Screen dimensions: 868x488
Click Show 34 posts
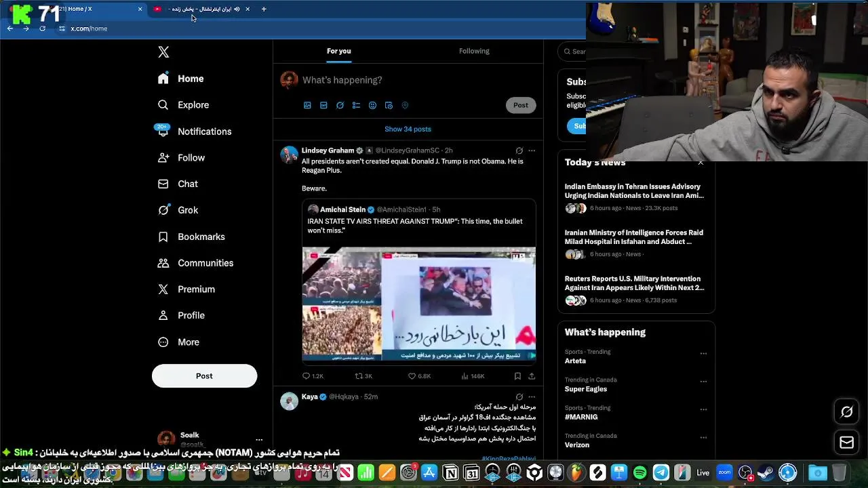click(408, 129)
